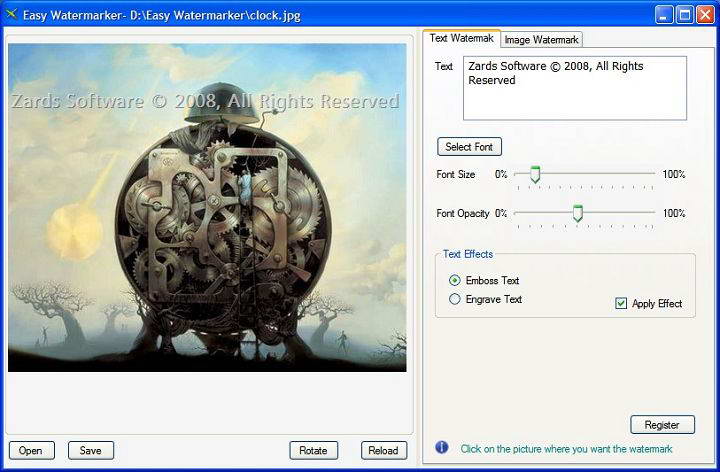Select the Emboss Text radio button
This screenshot has width=720, height=472.
(455, 280)
